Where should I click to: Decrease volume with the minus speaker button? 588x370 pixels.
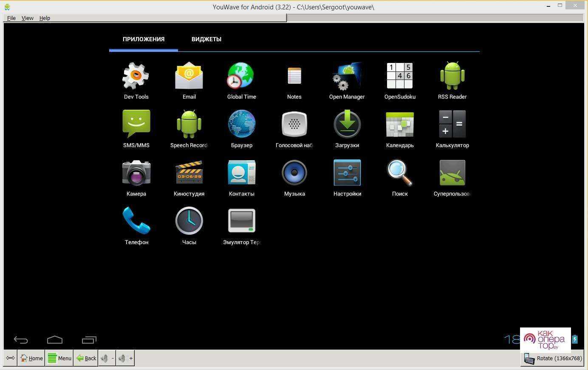pyautogui.click(x=107, y=358)
